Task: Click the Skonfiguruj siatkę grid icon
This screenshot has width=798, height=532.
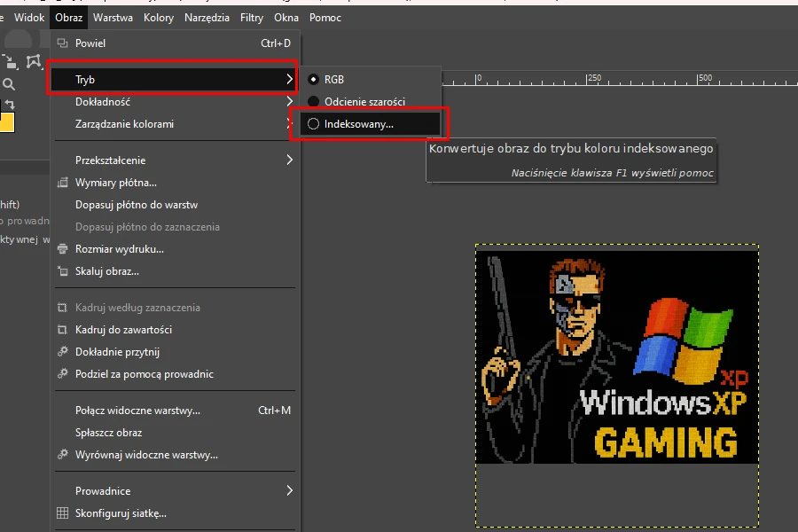Action: (63, 513)
